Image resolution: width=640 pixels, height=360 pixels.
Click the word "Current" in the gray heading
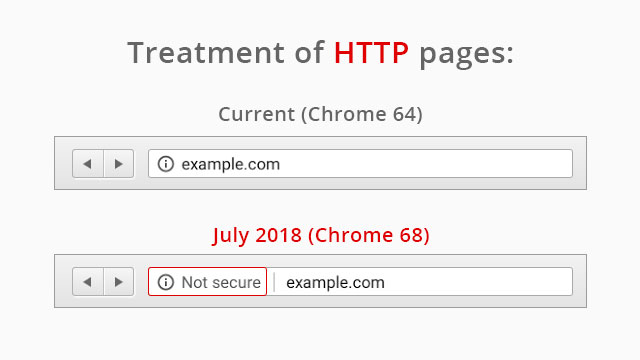tap(256, 114)
